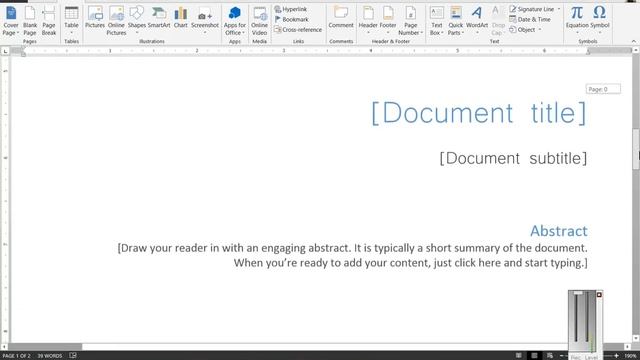Screen dimensions: 640x360
Task: Open the Header gallery
Action: click(x=368, y=21)
